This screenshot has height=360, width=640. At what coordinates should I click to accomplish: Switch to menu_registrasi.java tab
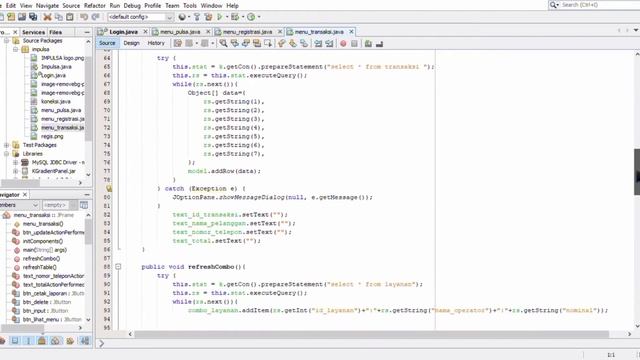pos(248,32)
